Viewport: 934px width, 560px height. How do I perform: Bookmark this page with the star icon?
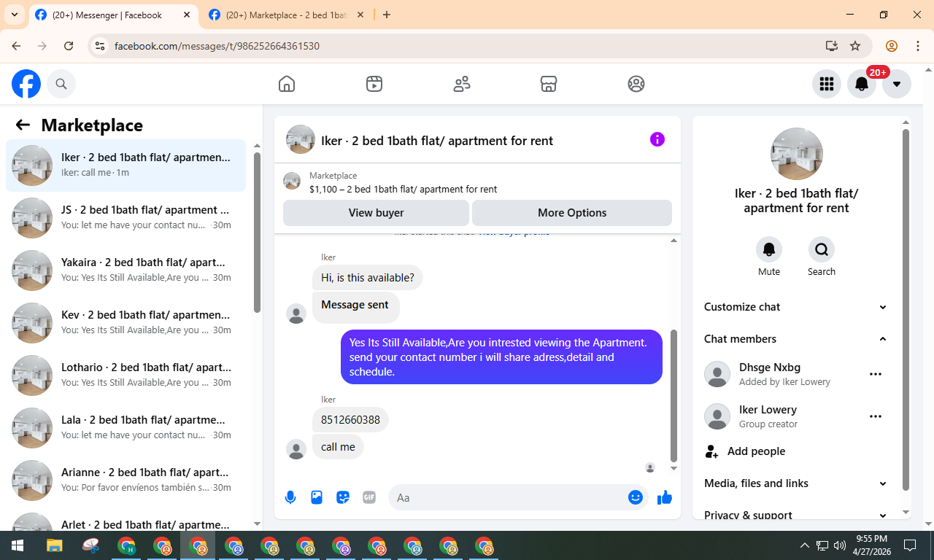855,46
